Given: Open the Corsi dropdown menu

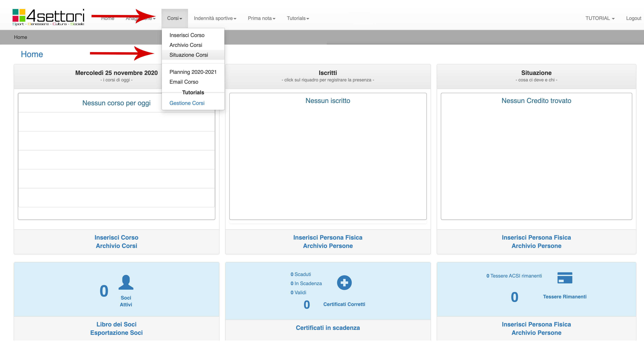Looking at the screenshot, I should [175, 18].
